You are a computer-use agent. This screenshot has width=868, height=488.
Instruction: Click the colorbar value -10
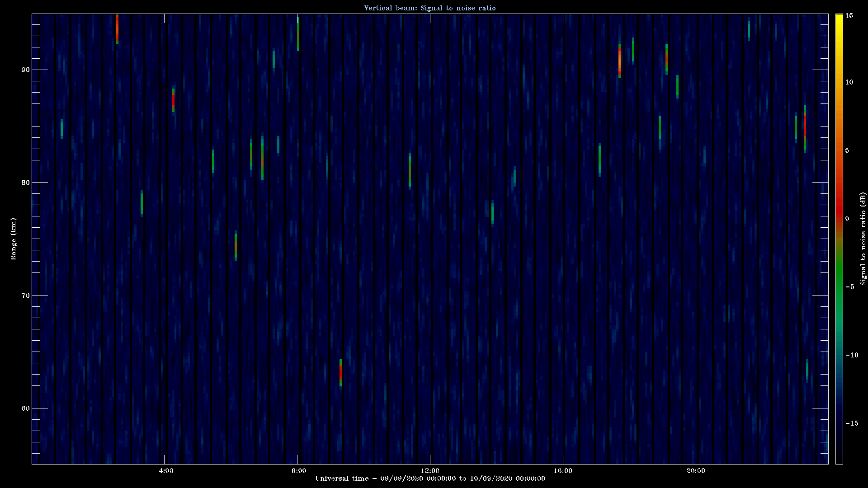click(x=851, y=355)
